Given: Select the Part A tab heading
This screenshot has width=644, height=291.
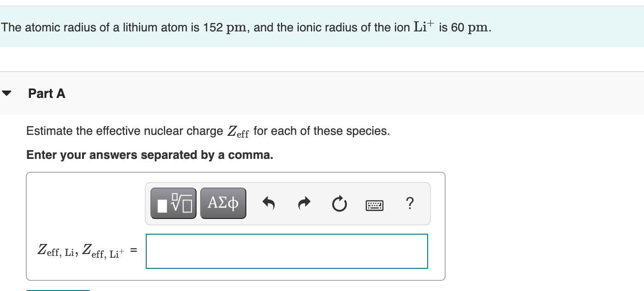Looking at the screenshot, I should click(47, 93).
